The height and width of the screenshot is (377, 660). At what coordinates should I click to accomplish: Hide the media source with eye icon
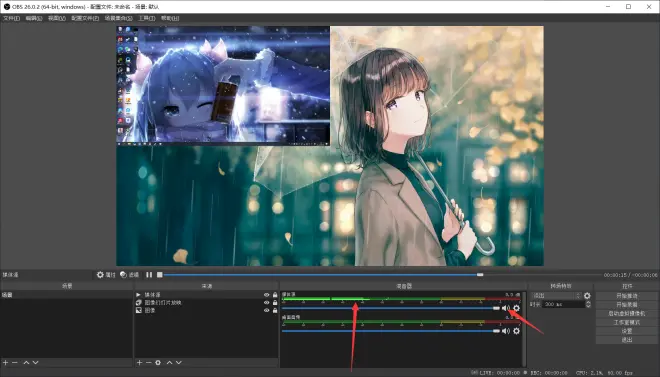pos(266,295)
